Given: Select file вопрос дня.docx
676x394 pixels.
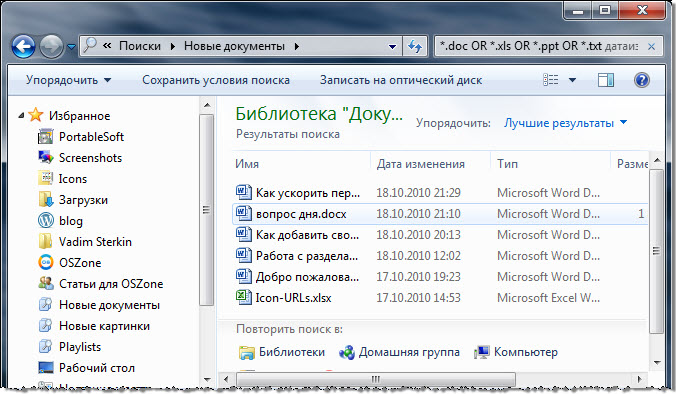Looking at the screenshot, I should (440, 214).
